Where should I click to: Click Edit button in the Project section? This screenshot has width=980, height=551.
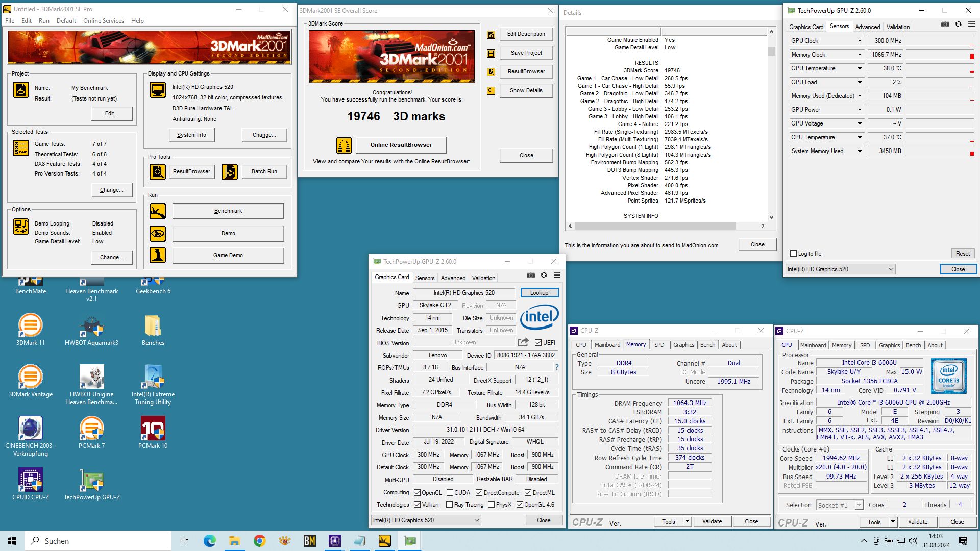click(112, 113)
